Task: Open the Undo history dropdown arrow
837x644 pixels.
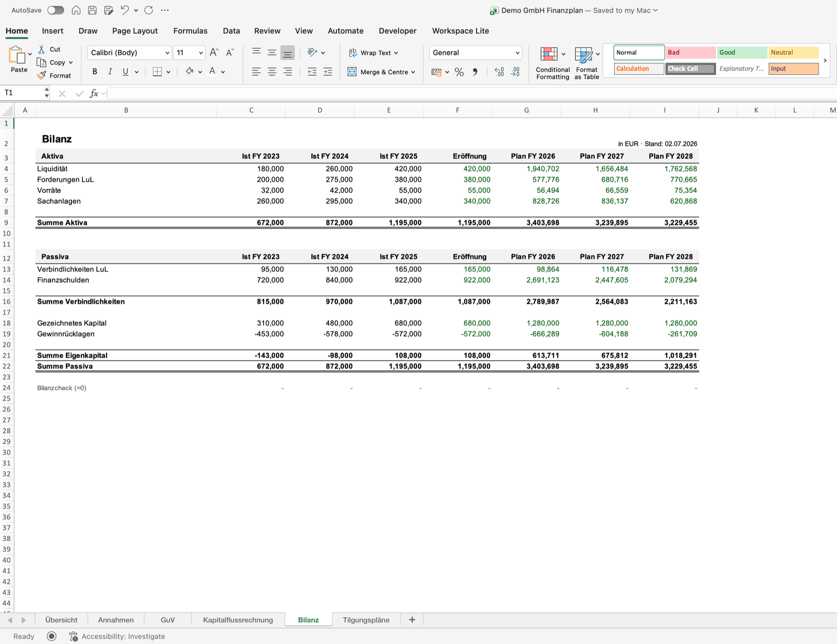Action: [136, 10]
